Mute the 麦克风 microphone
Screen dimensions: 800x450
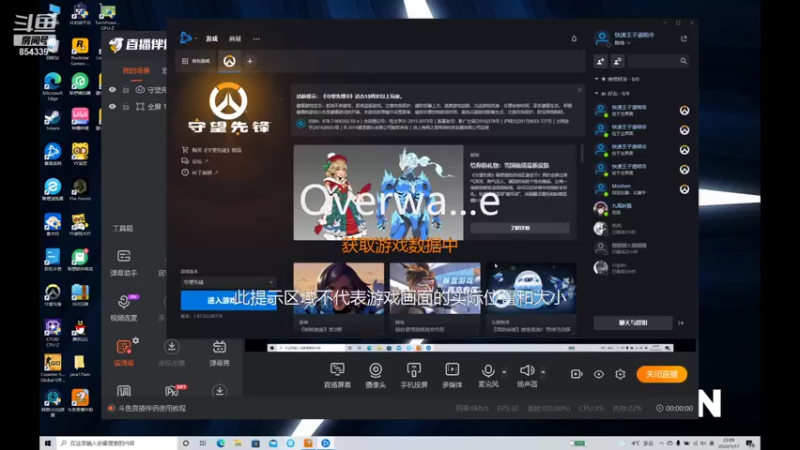pos(488,375)
